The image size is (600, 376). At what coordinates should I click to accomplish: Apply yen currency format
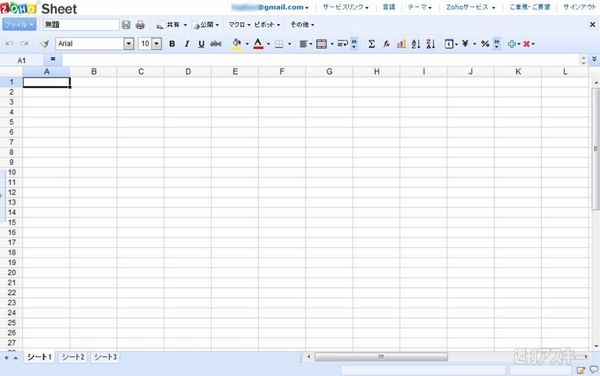[465, 44]
